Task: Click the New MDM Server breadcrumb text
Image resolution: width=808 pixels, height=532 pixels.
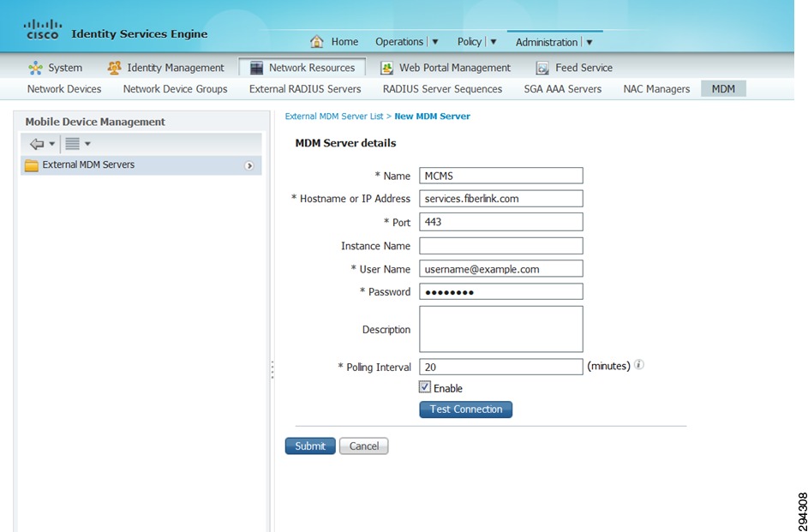Action: click(433, 117)
